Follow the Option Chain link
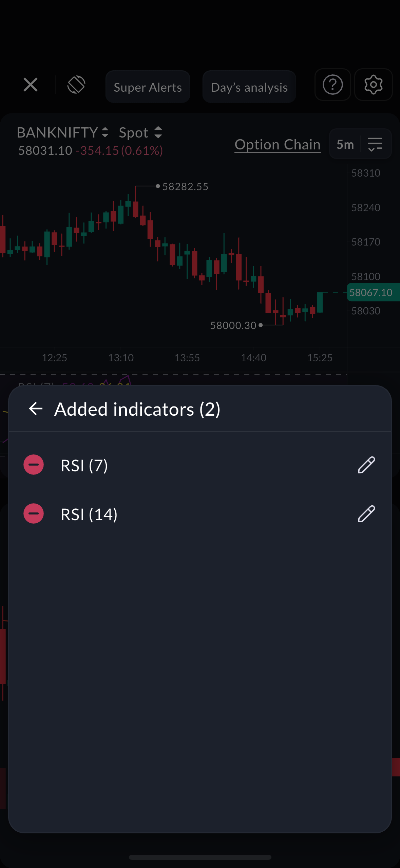The width and height of the screenshot is (400, 868). [278, 145]
